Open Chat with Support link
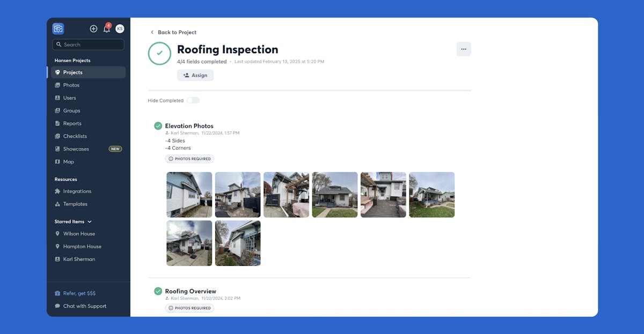 [x=85, y=306]
